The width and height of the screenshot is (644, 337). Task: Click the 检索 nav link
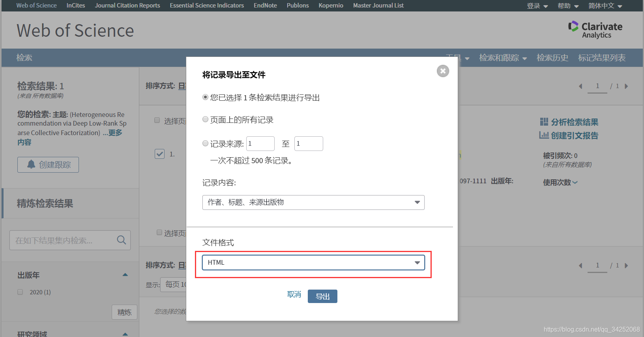tap(24, 58)
